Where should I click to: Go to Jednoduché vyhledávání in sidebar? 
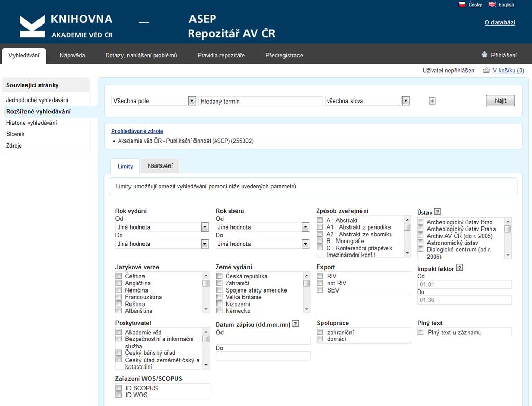click(37, 100)
